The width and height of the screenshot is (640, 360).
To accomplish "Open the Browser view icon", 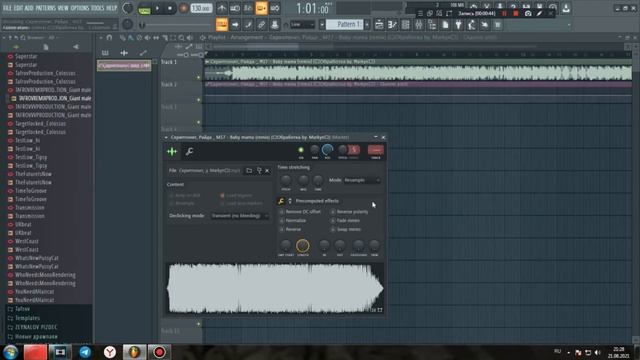I will click(432, 25).
